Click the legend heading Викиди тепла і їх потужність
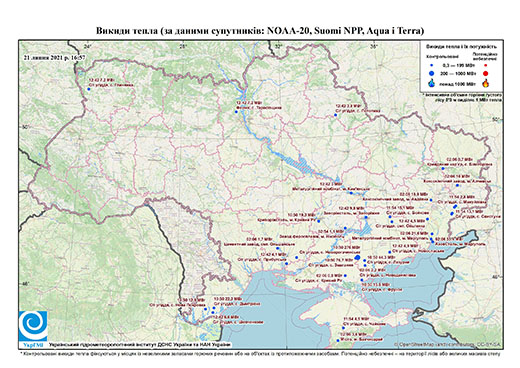The height and width of the screenshot is (368, 520). coord(461,47)
